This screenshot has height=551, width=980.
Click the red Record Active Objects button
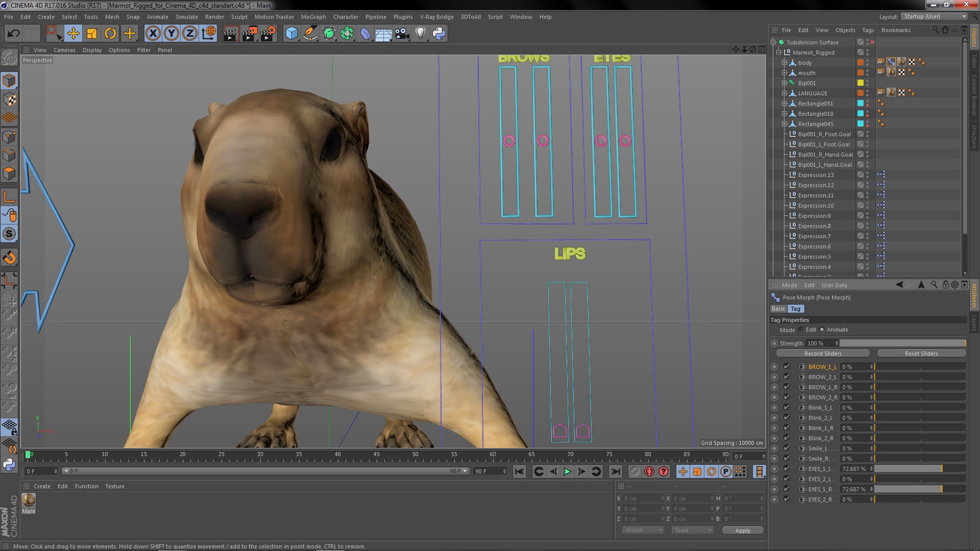click(x=649, y=471)
